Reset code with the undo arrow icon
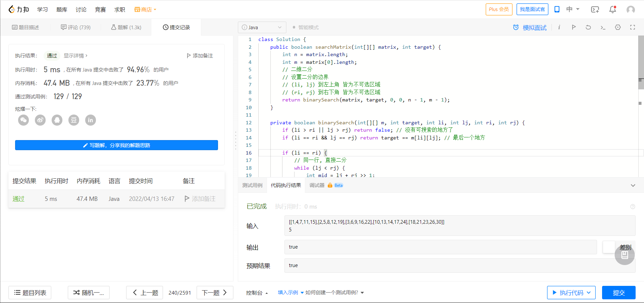The image size is (644, 303). point(588,27)
